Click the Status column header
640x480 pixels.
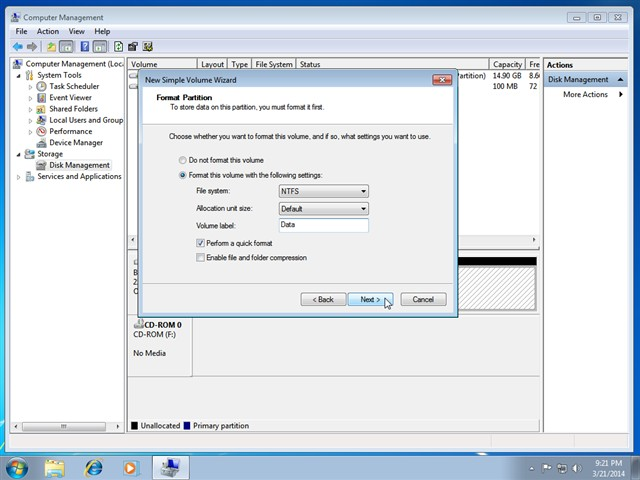[392, 64]
